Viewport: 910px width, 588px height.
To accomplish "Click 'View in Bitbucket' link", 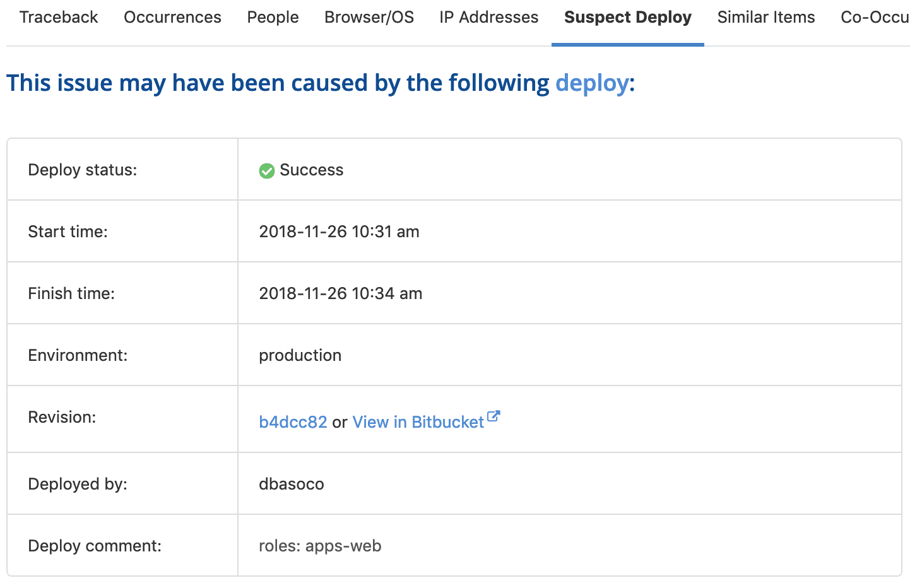I will [x=418, y=422].
